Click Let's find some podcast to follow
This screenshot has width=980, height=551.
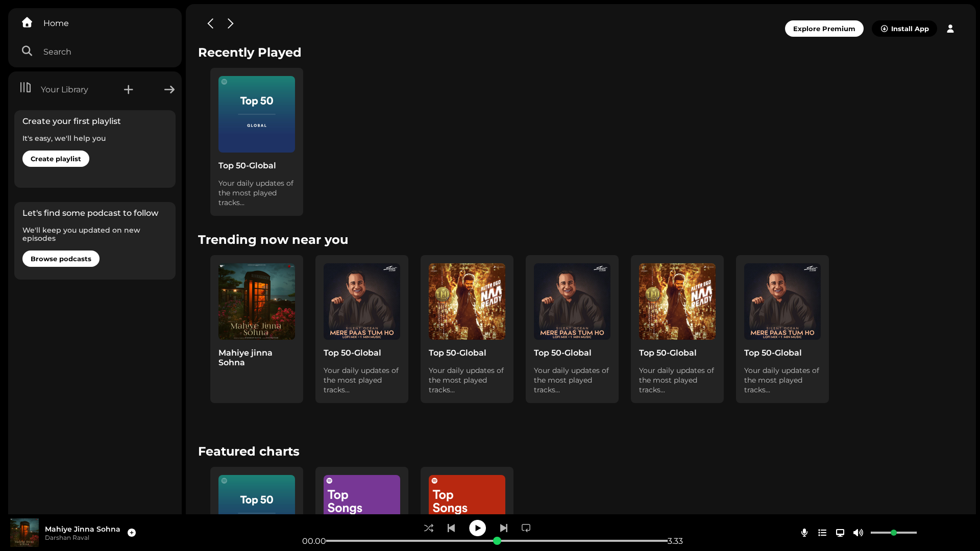pos(90,213)
